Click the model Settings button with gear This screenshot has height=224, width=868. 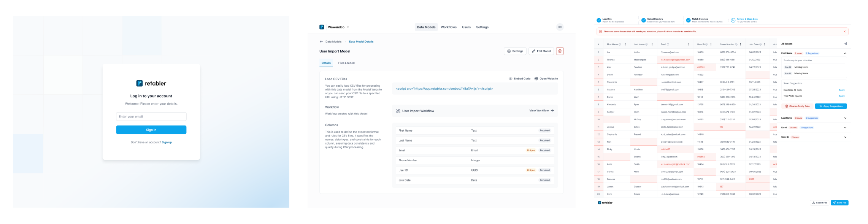[x=515, y=51]
